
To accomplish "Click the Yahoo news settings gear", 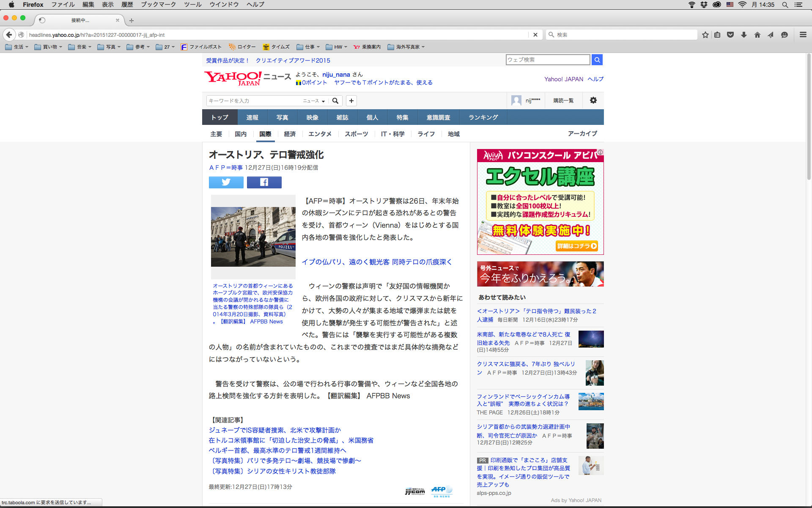I will click(x=593, y=100).
